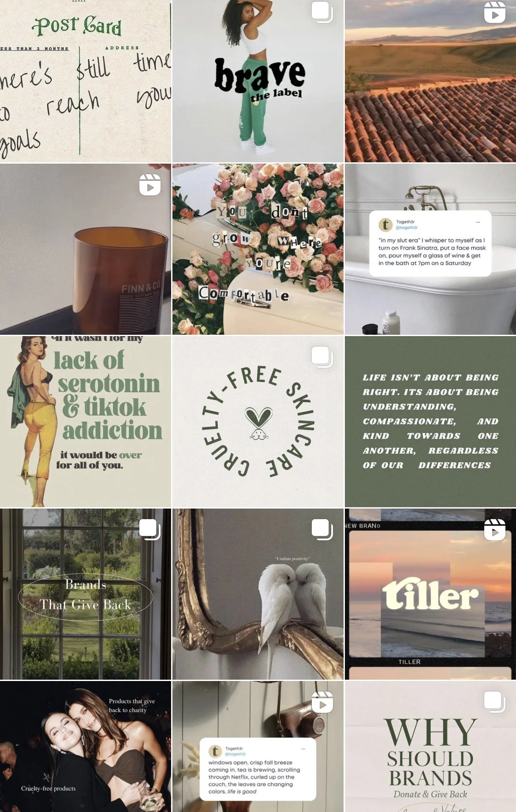Tap the reel icon on the Finn & Co candle post
Image resolution: width=516 pixels, height=812 pixels.
150,185
